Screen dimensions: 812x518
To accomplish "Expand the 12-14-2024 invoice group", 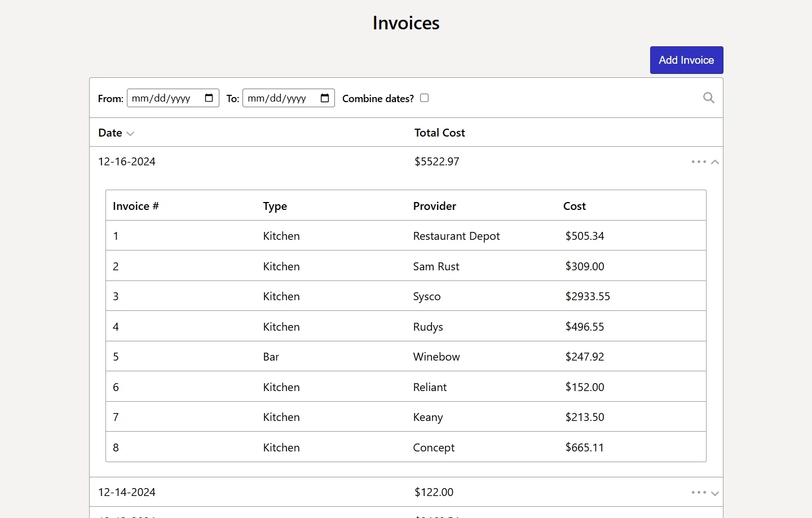I will (715, 493).
